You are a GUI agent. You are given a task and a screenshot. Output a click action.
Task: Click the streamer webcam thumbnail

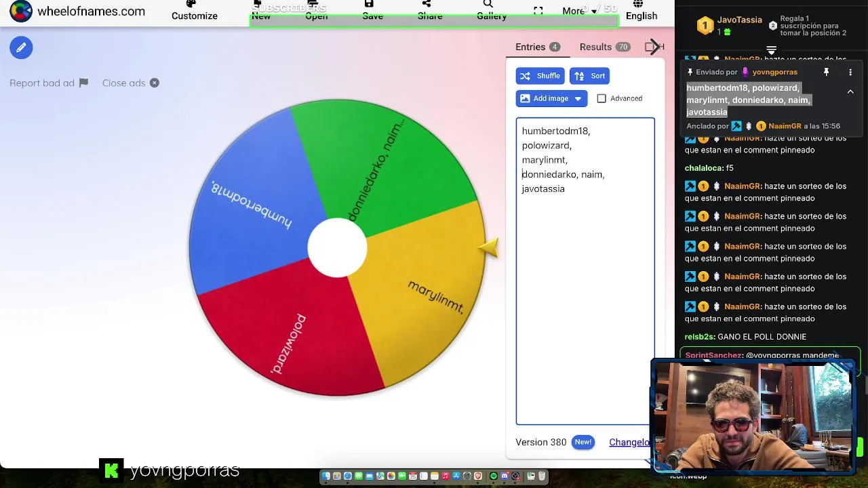pyautogui.click(x=753, y=417)
